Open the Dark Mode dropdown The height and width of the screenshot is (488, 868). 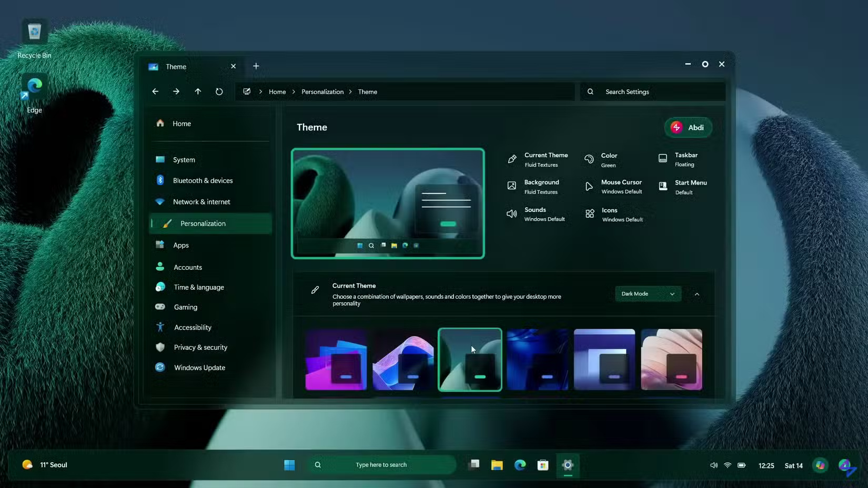pyautogui.click(x=647, y=293)
